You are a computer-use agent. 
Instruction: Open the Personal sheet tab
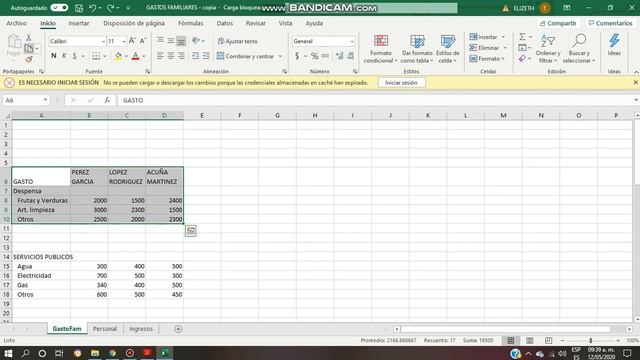tap(105, 329)
